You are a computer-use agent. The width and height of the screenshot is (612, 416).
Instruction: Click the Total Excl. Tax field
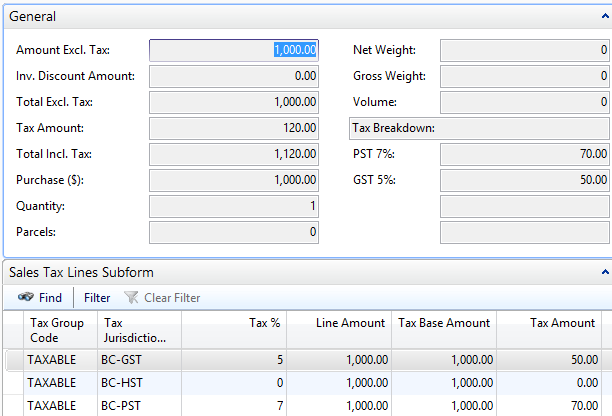click(x=234, y=102)
